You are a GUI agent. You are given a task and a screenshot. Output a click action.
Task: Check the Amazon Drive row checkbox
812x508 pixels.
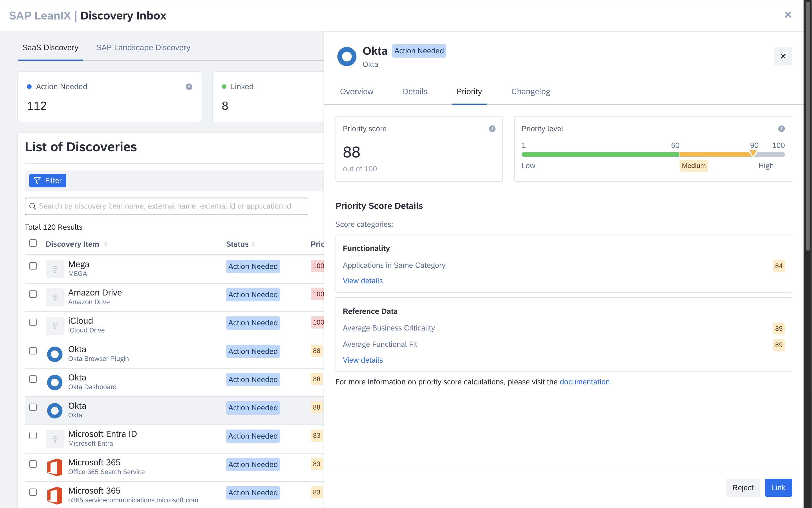click(33, 294)
